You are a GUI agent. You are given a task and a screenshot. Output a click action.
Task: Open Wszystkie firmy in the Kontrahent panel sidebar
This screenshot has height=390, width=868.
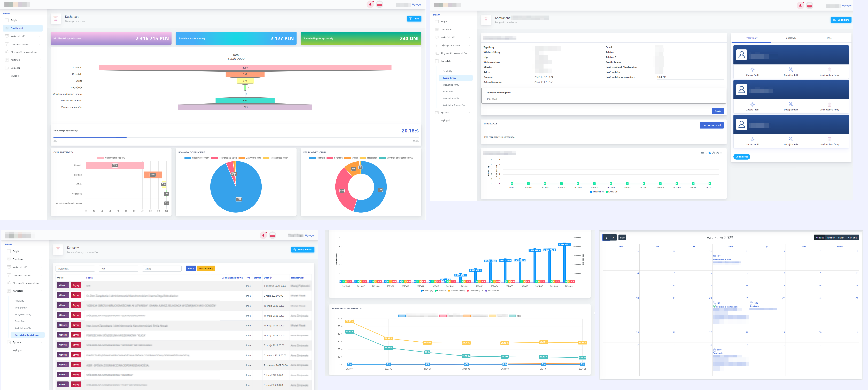pos(451,85)
